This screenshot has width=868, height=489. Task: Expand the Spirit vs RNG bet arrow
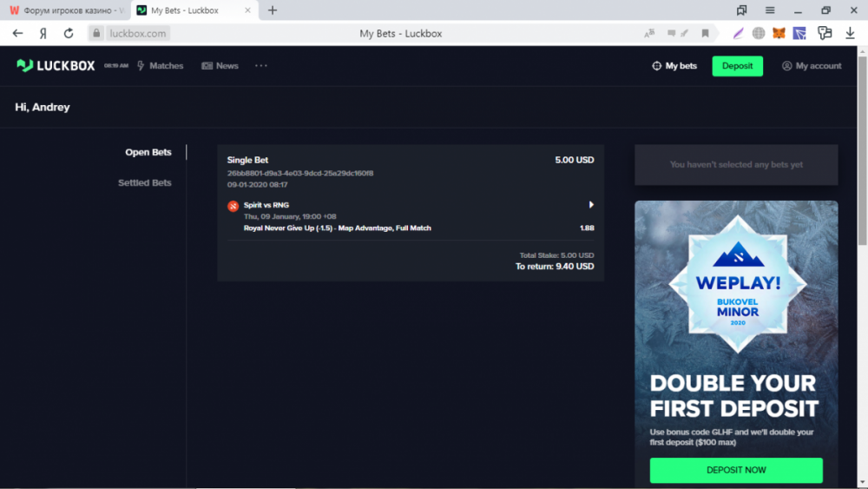tap(591, 204)
